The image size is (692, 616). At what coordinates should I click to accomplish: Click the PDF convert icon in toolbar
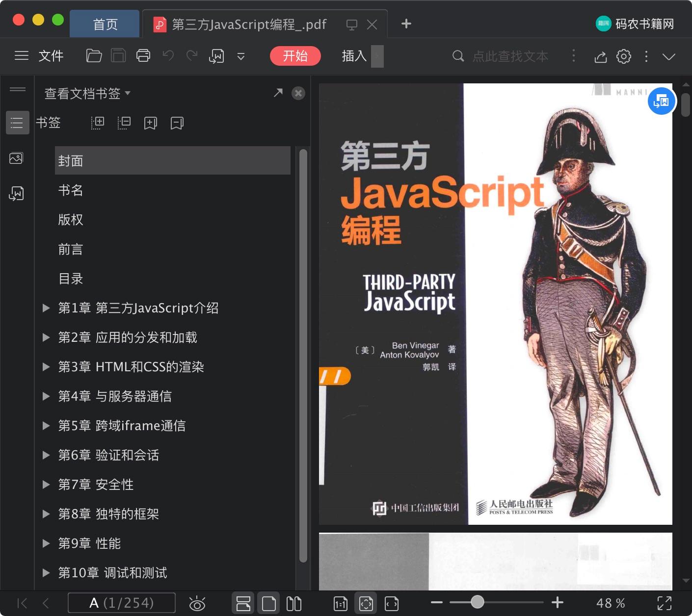[216, 56]
